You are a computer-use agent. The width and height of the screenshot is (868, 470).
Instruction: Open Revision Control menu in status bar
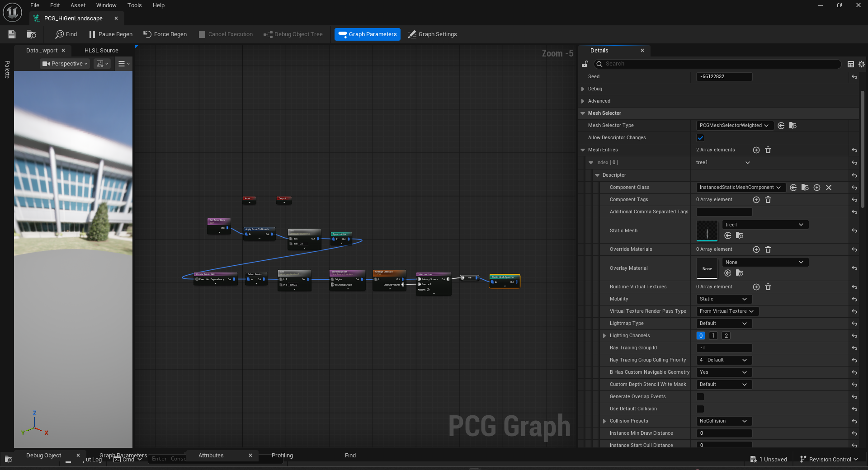pyautogui.click(x=829, y=460)
